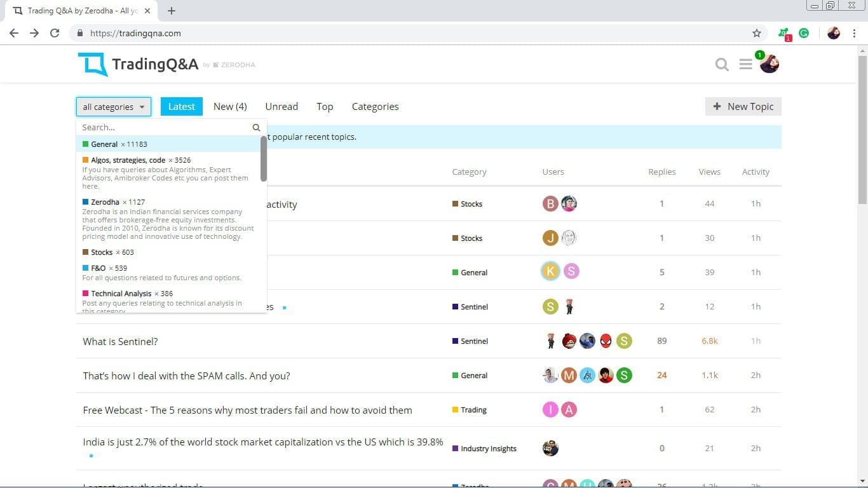
Task: Sort topics by Activity column header
Action: (x=756, y=172)
